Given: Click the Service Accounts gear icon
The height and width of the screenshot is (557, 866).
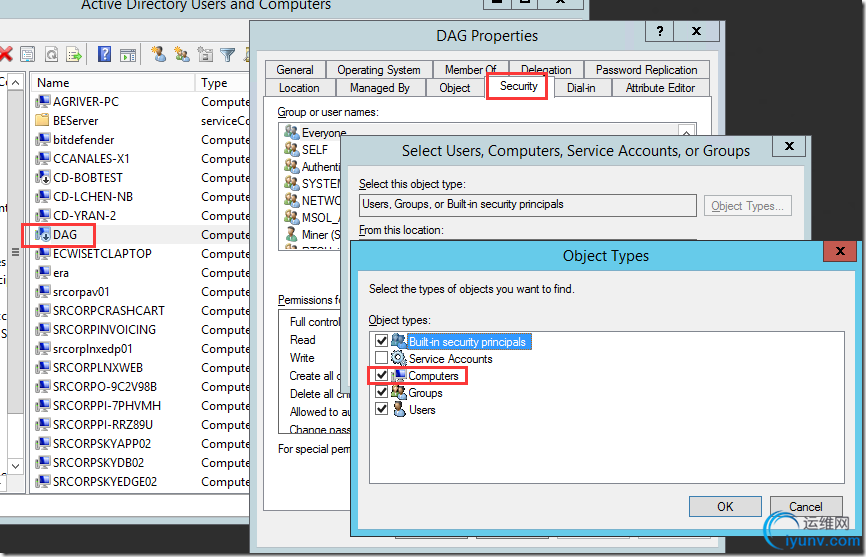Looking at the screenshot, I should pos(399,358).
